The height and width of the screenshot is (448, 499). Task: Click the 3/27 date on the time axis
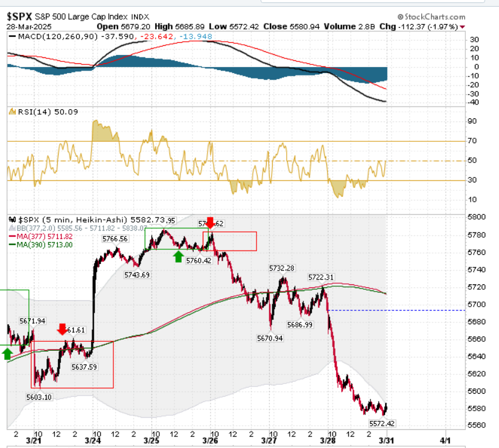pos(269,441)
